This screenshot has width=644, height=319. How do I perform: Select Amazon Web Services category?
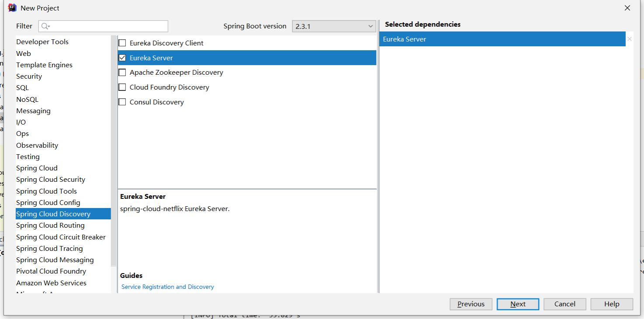pyautogui.click(x=63, y=283)
